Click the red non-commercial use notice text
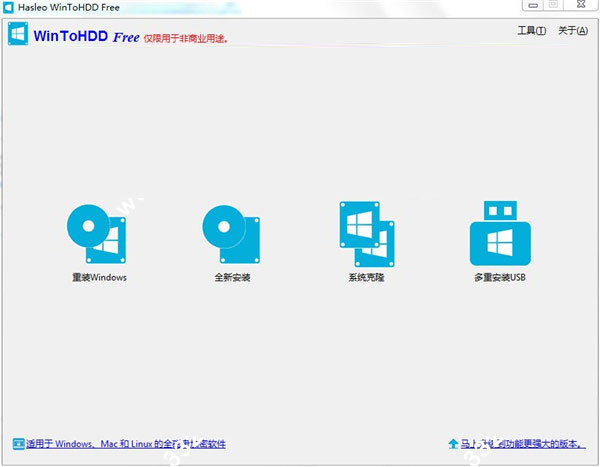The height and width of the screenshot is (467, 600). tap(186, 38)
